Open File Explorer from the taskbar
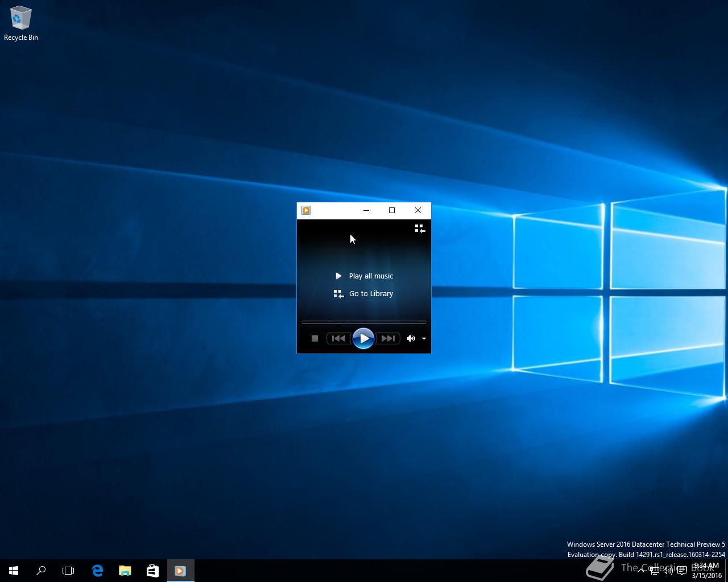 tap(125, 571)
